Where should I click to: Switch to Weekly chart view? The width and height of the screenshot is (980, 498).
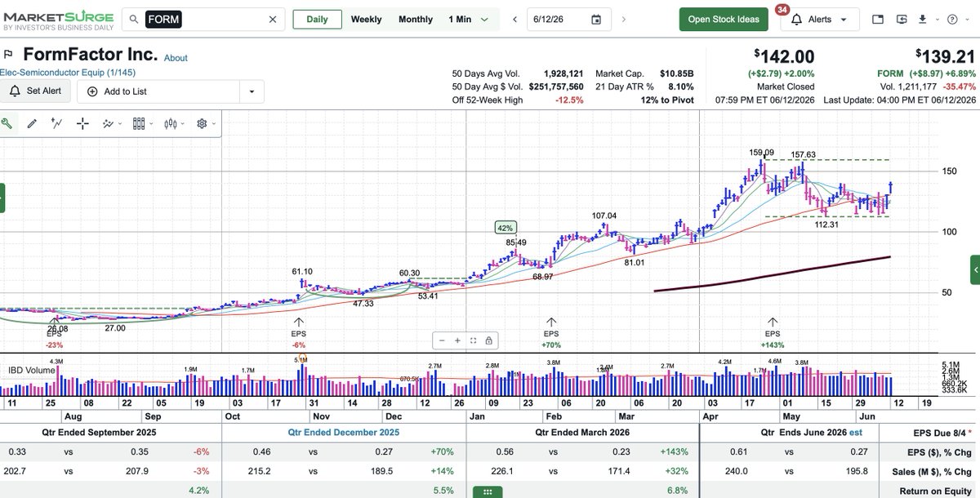pyautogui.click(x=366, y=19)
